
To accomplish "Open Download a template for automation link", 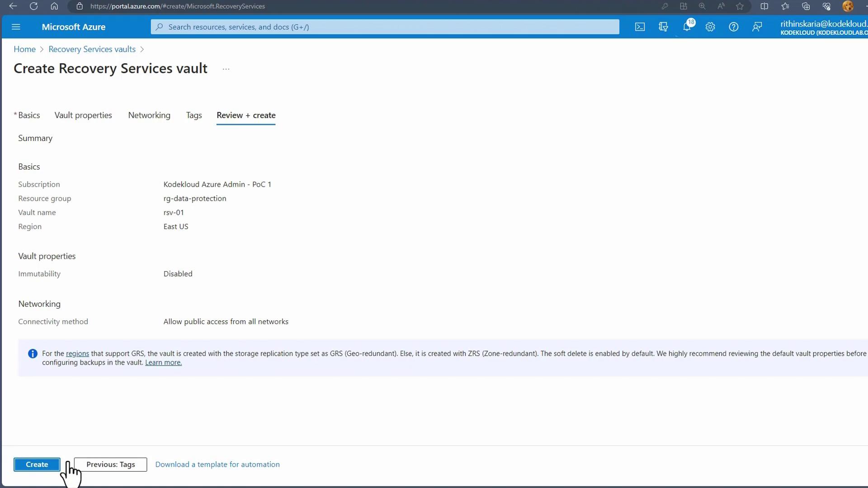I will click(x=217, y=465).
